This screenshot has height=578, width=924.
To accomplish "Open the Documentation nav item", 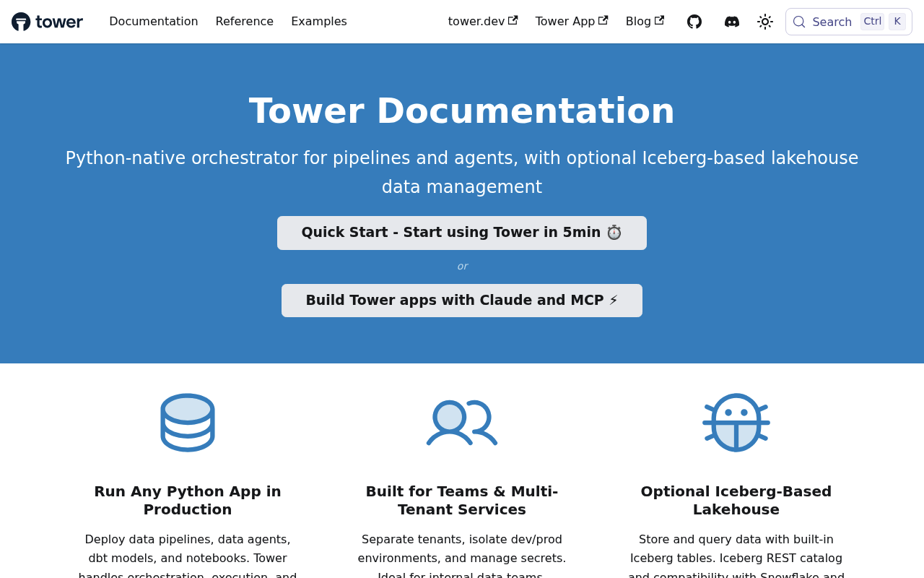I will 154,22.
